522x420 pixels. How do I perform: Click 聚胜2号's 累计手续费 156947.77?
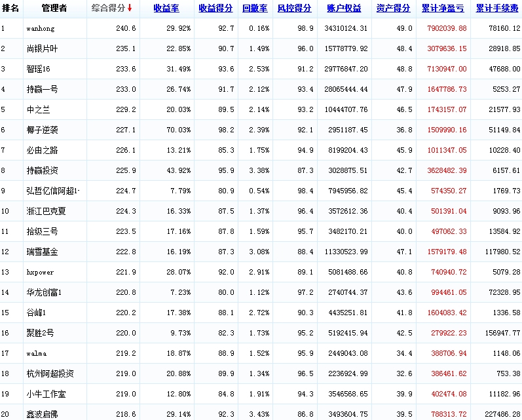pos(502,333)
